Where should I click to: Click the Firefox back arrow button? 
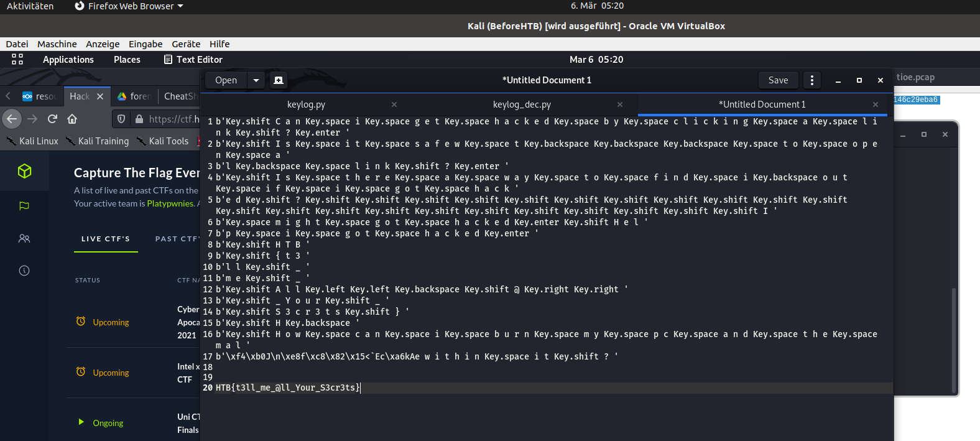(12, 119)
